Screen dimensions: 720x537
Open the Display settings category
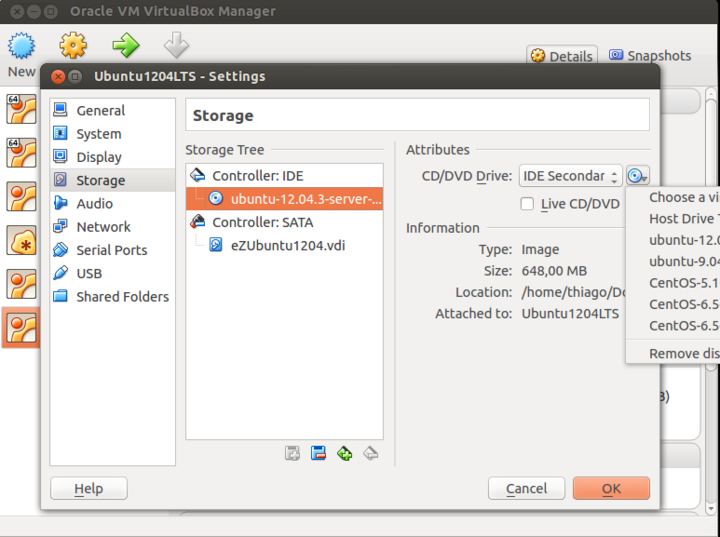click(x=112, y=157)
